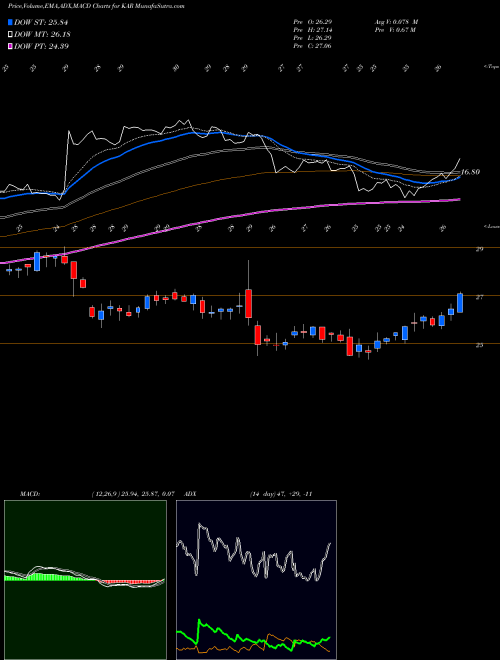
Task: Click the white DOW MT legend swatch
Action: pyautogui.click(x=10, y=35)
